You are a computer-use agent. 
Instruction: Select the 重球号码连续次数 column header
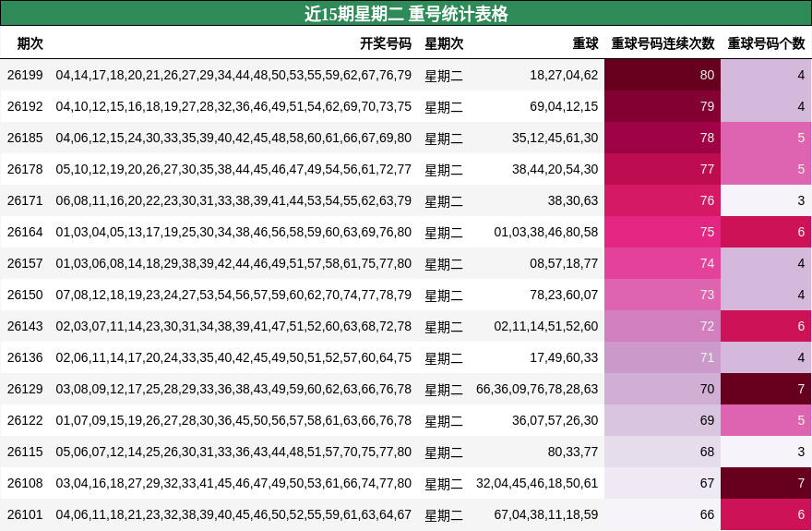[663, 43]
